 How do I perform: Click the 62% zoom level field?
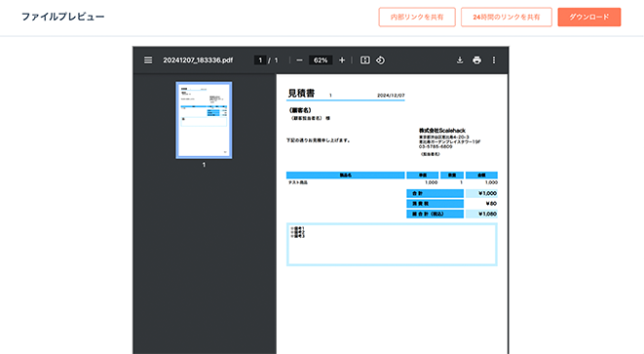pos(321,60)
